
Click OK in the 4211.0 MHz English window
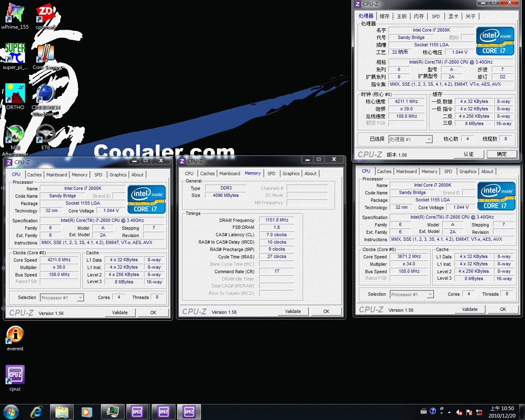tap(153, 313)
